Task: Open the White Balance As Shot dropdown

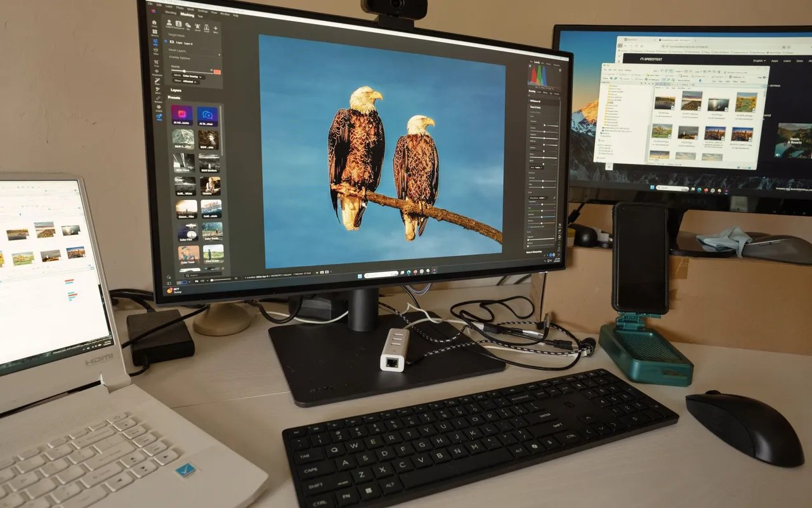Action: [538, 198]
